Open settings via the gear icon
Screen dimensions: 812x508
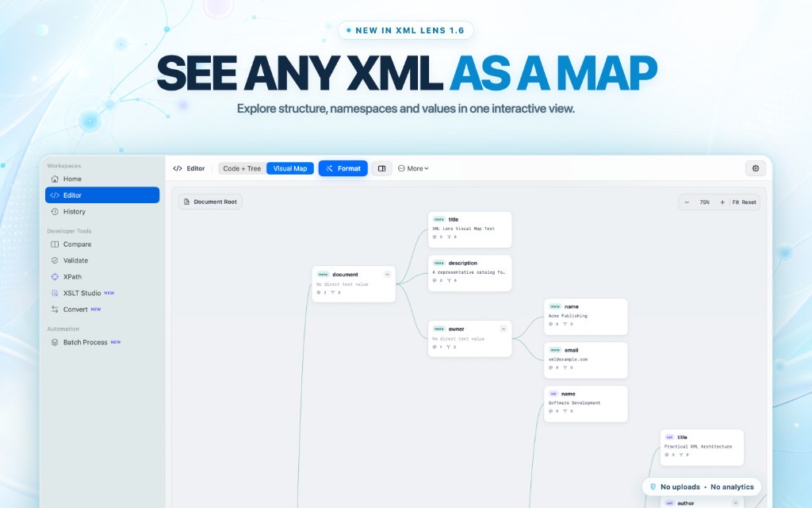tap(756, 168)
